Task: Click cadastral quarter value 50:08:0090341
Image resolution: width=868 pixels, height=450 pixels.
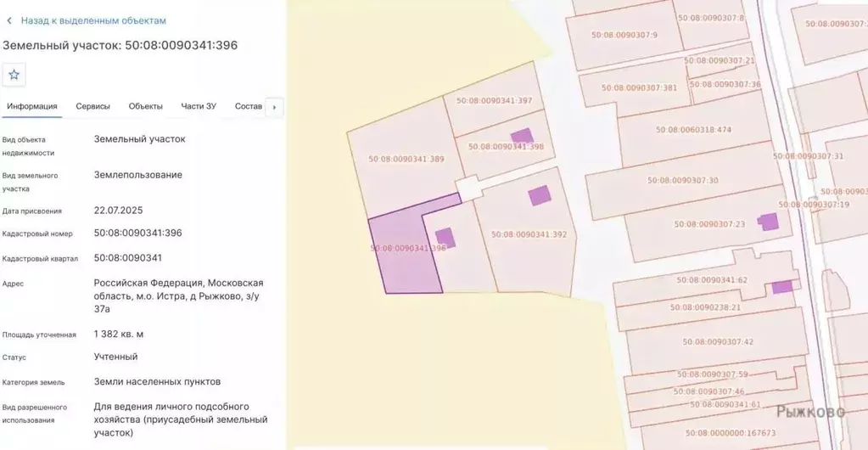Action: (x=128, y=258)
